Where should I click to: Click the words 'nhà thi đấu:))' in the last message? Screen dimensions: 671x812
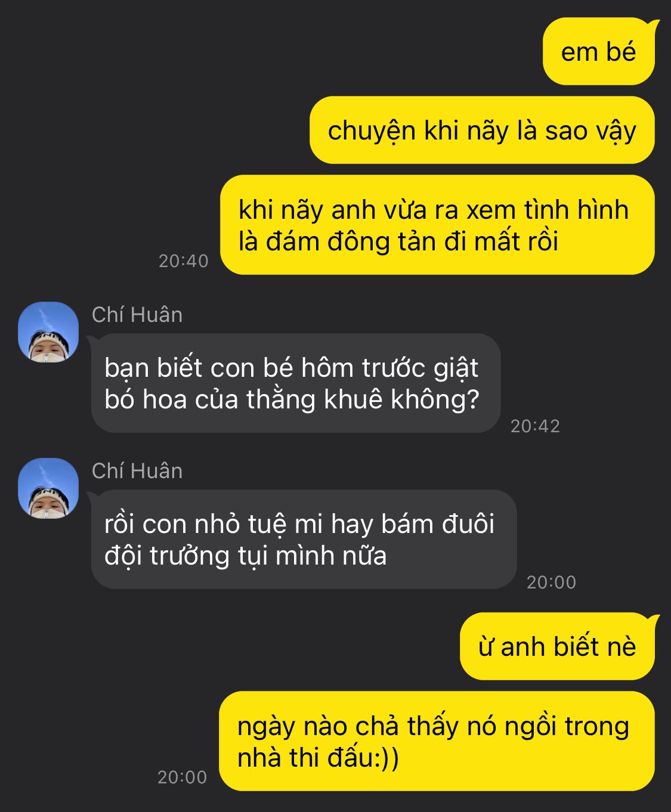click(x=319, y=758)
